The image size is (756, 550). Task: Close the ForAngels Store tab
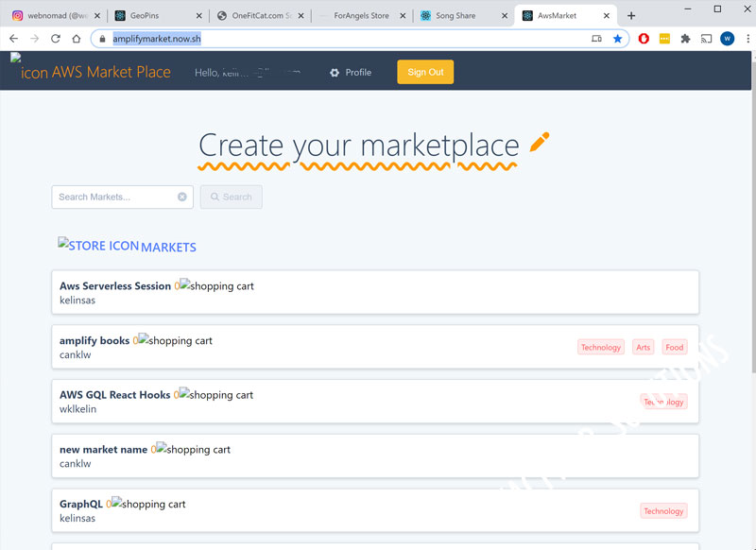click(x=403, y=16)
